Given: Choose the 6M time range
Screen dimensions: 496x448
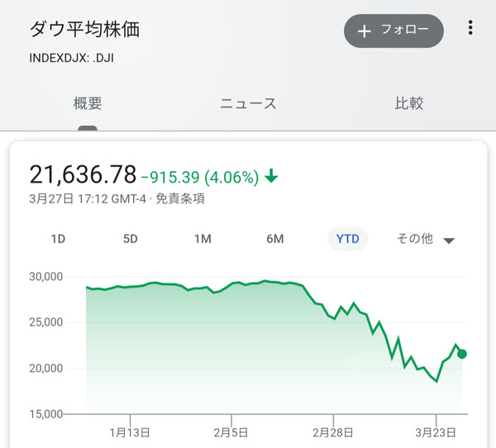Looking at the screenshot, I should (275, 239).
